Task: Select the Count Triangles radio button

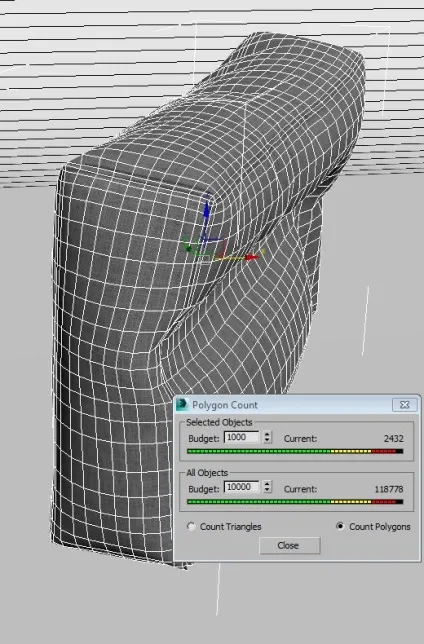Action: (x=191, y=526)
